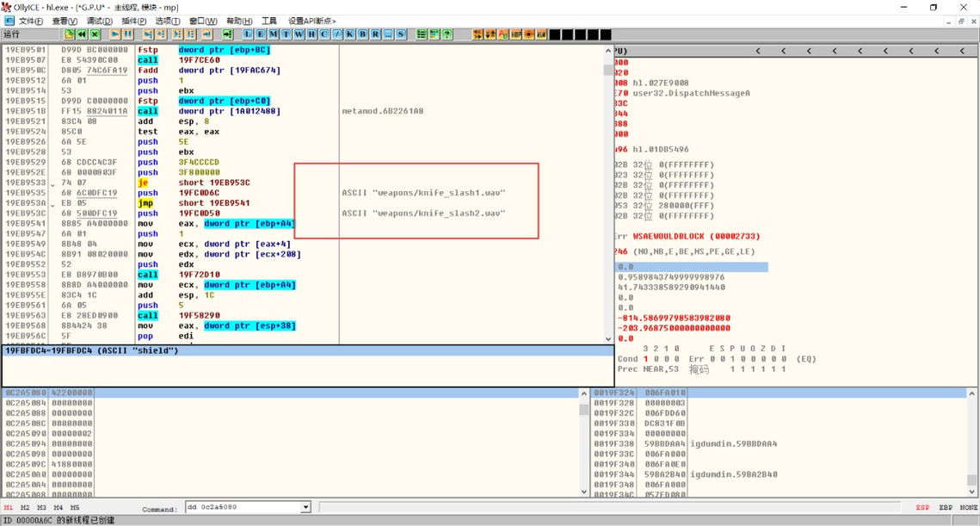Click the HBP hardware breakpoint icon
The image size is (980, 526).
click(x=516, y=34)
